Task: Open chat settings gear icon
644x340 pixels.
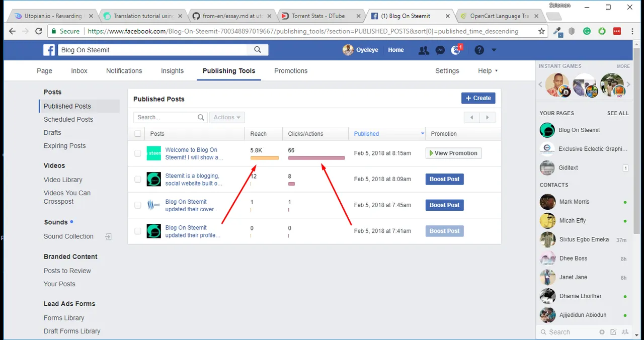Action: 602,332
